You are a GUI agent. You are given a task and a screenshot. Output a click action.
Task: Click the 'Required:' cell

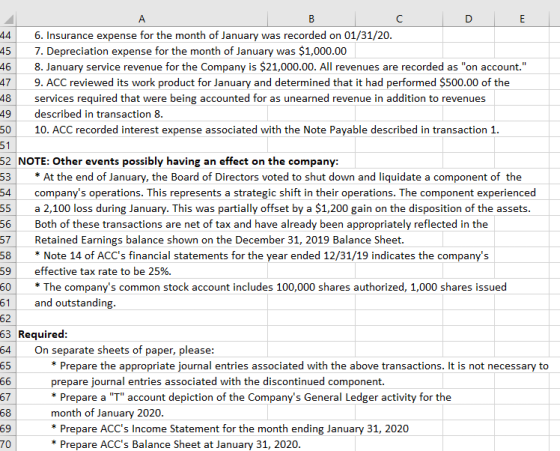(142, 334)
